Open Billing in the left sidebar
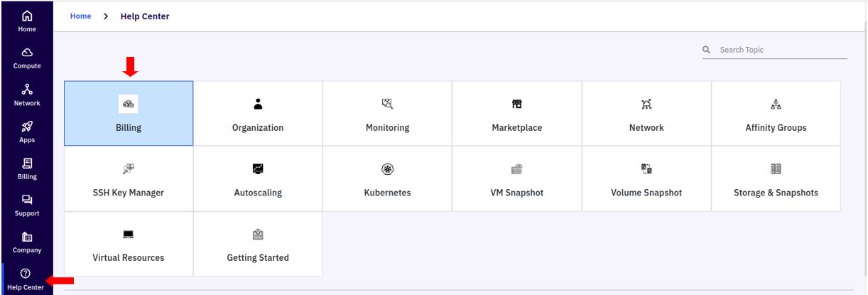 click(27, 168)
